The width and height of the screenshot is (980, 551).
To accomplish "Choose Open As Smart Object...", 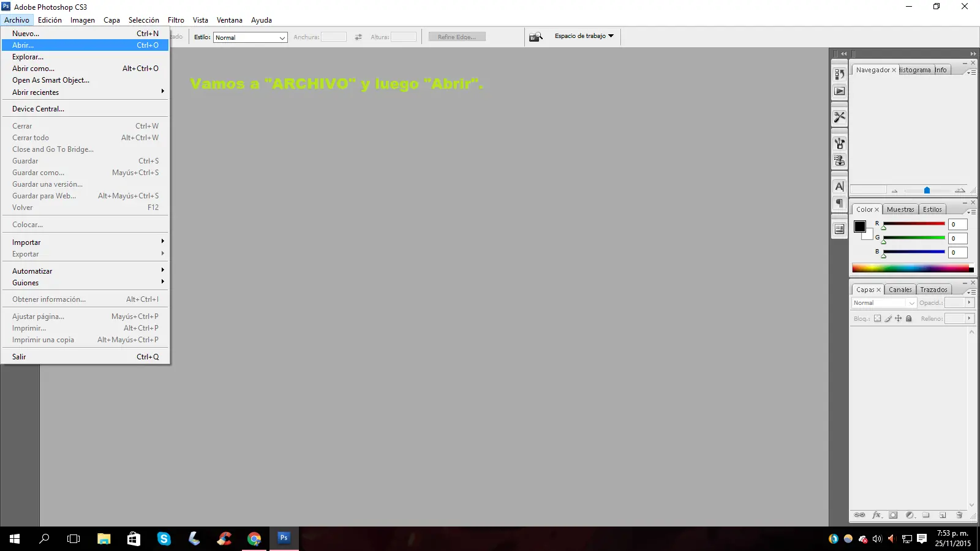I will (x=85, y=80).
